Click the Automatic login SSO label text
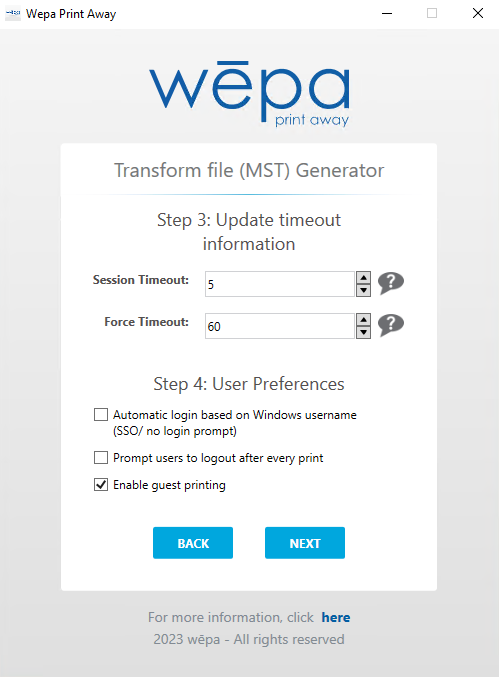499x677 pixels. click(235, 423)
